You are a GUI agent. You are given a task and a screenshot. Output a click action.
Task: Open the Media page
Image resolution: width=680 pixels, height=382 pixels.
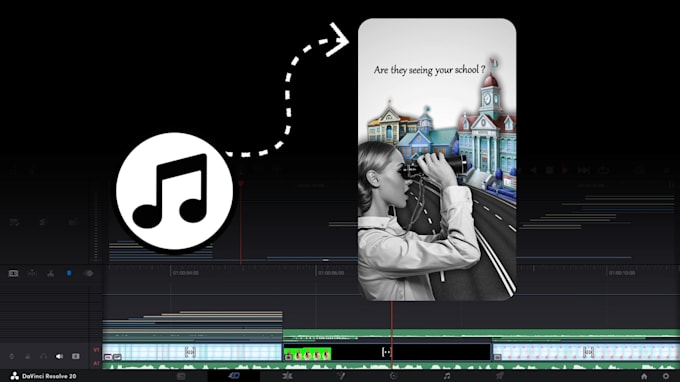tap(181, 376)
